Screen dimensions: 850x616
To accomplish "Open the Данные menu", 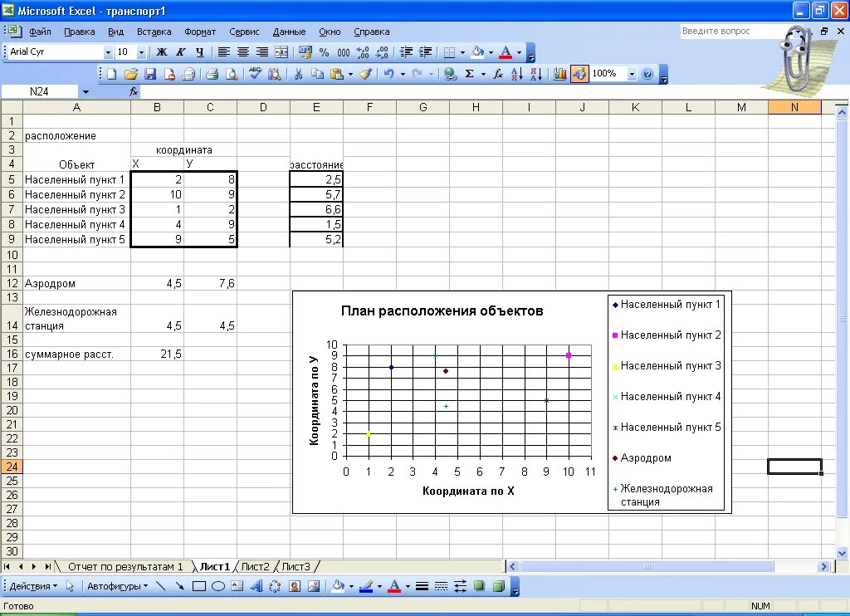I will (x=289, y=32).
